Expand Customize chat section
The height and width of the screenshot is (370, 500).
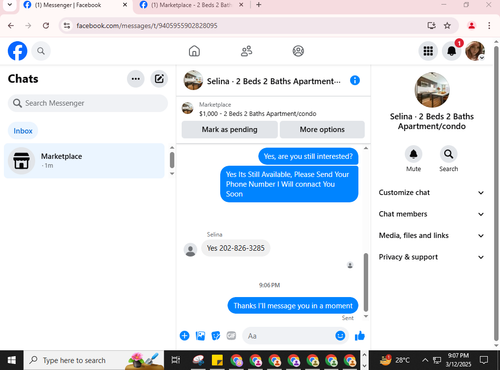[431, 193]
